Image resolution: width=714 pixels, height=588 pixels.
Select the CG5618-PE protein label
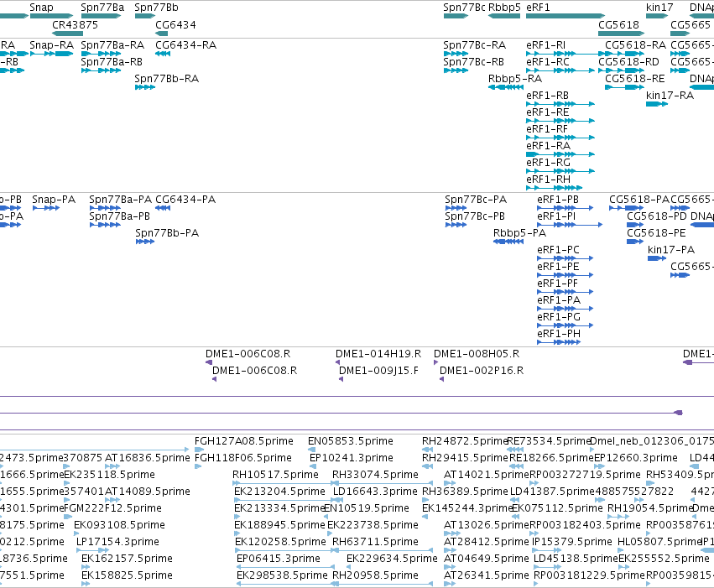(x=656, y=233)
